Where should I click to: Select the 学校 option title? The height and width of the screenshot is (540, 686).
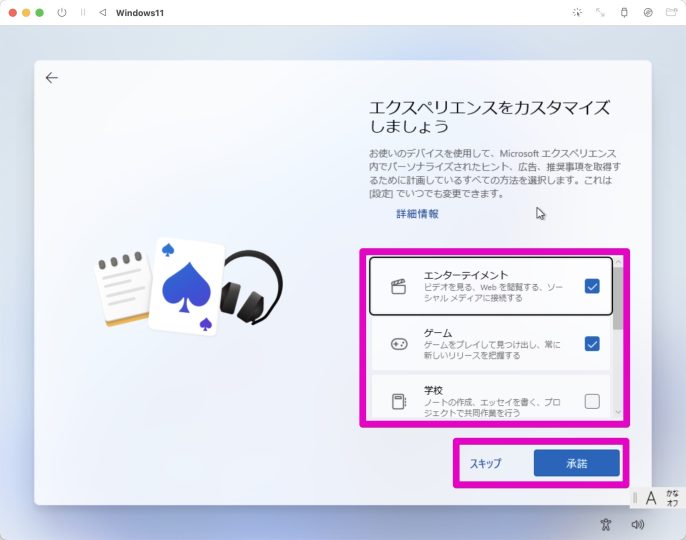[433, 390]
